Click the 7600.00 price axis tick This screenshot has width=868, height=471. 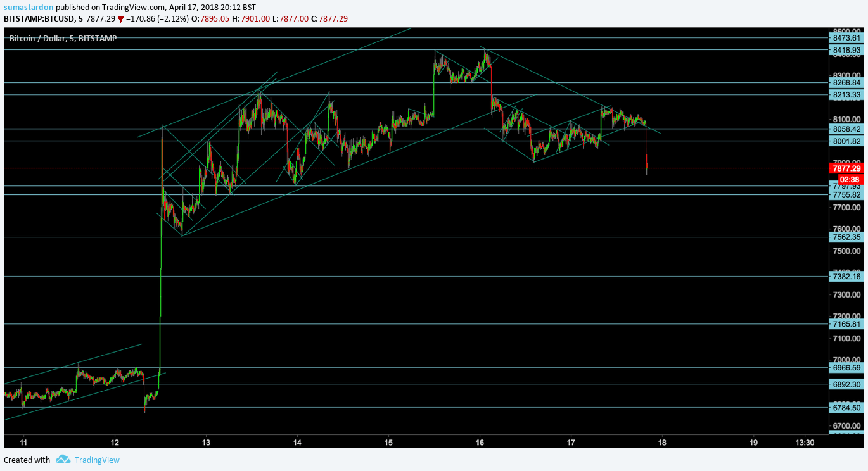[847, 229]
